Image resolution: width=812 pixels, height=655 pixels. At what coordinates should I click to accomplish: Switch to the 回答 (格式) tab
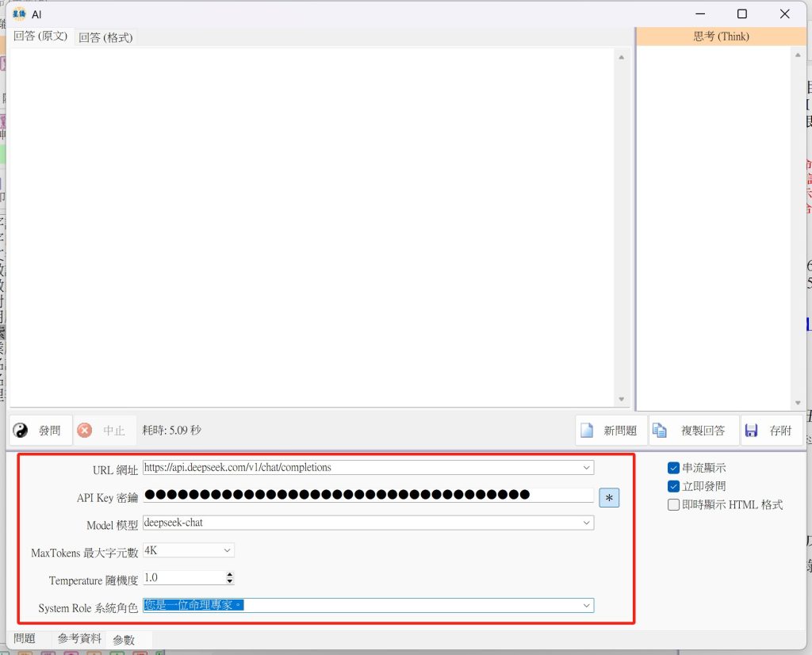(105, 37)
